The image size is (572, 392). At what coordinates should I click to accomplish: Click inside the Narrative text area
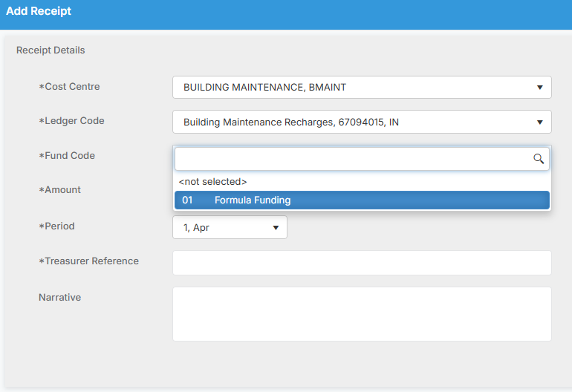362,314
